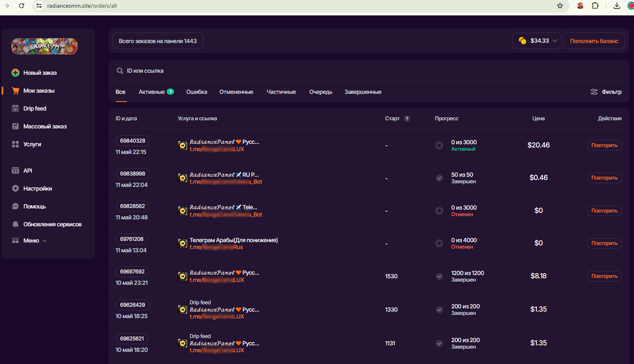Click the Settings gear icon in sidebar
Screen dimensions: 634x364
click(x=15, y=188)
